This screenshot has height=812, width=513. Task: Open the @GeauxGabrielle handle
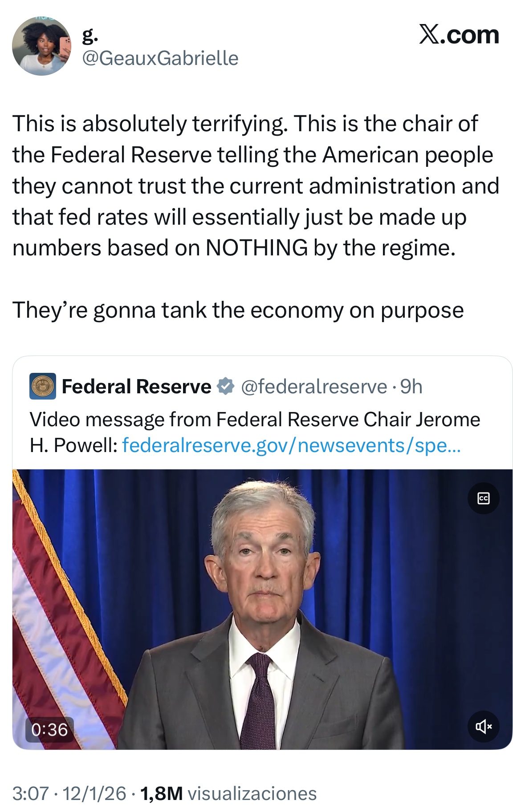pyautogui.click(x=160, y=58)
